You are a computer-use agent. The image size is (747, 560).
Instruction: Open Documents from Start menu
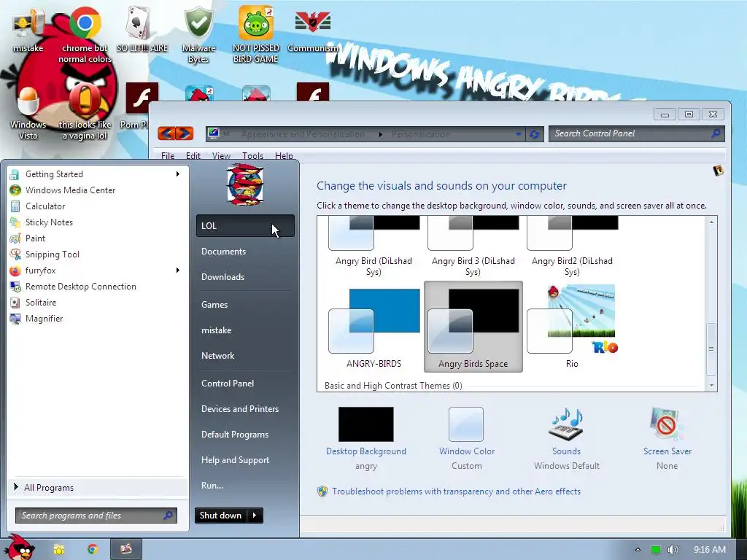click(x=245, y=252)
